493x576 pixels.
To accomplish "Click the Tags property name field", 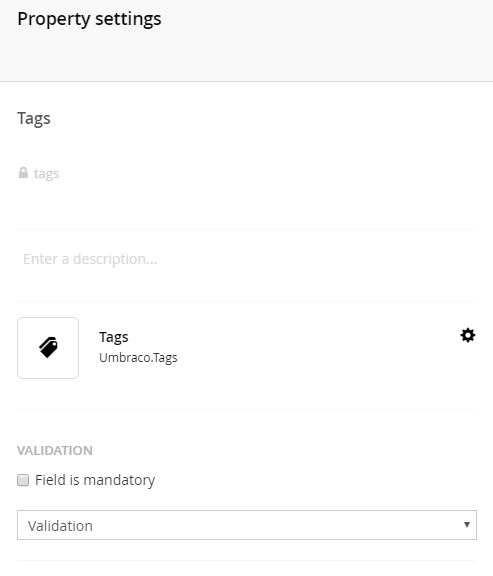I will click(247, 119).
